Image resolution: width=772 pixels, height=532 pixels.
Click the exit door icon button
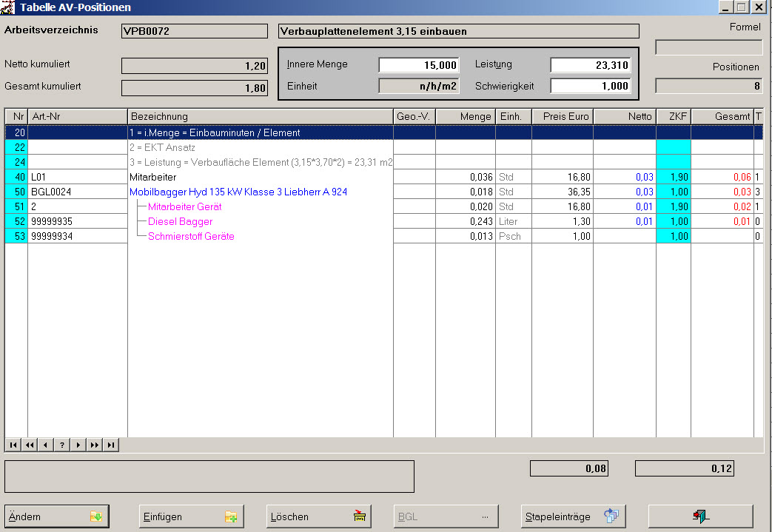[700, 516]
